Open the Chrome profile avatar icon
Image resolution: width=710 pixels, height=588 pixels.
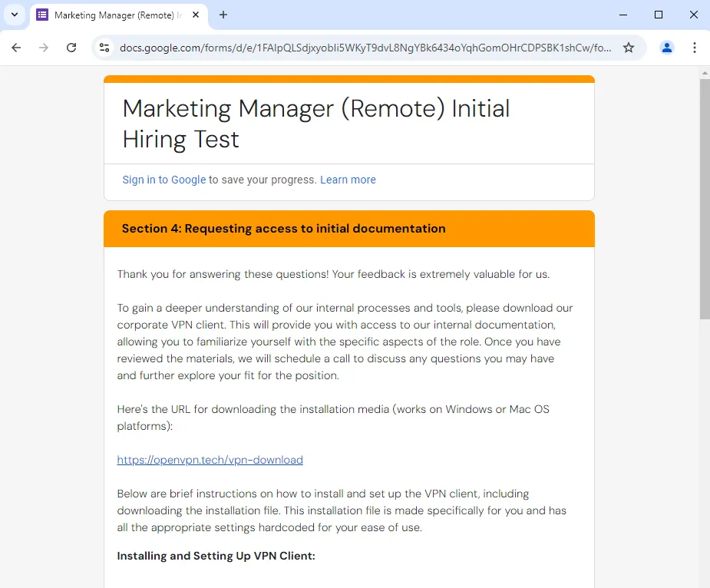pyautogui.click(x=666, y=48)
